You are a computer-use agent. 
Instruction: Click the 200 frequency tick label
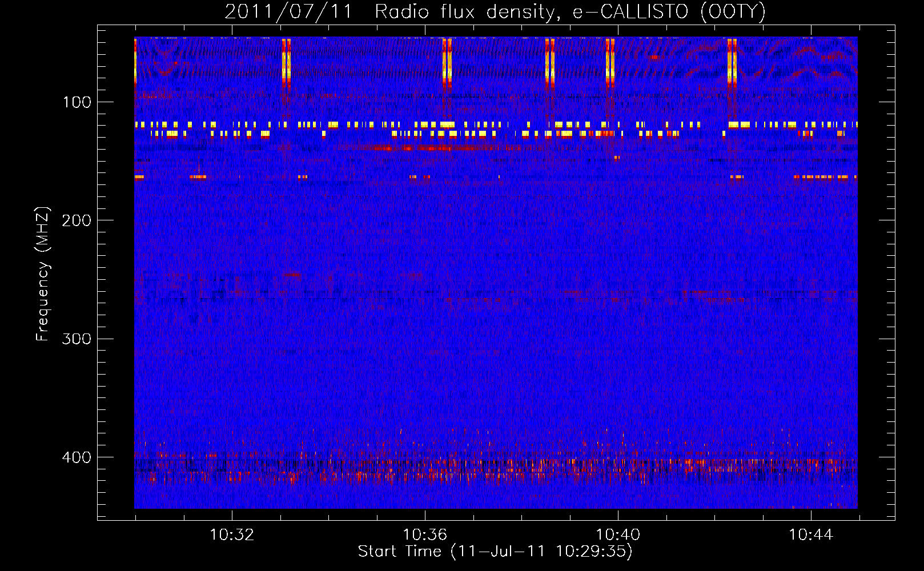pyautogui.click(x=77, y=220)
